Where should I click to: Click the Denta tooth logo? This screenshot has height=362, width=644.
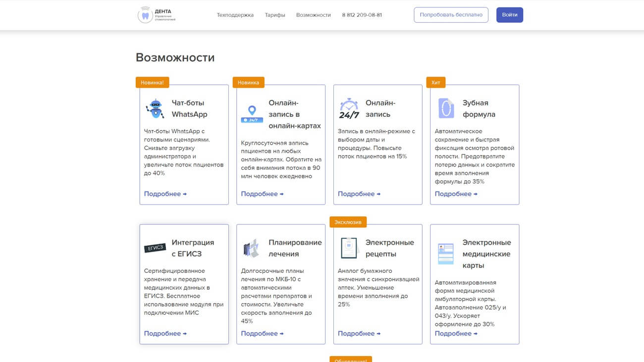click(x=145, y=15)
